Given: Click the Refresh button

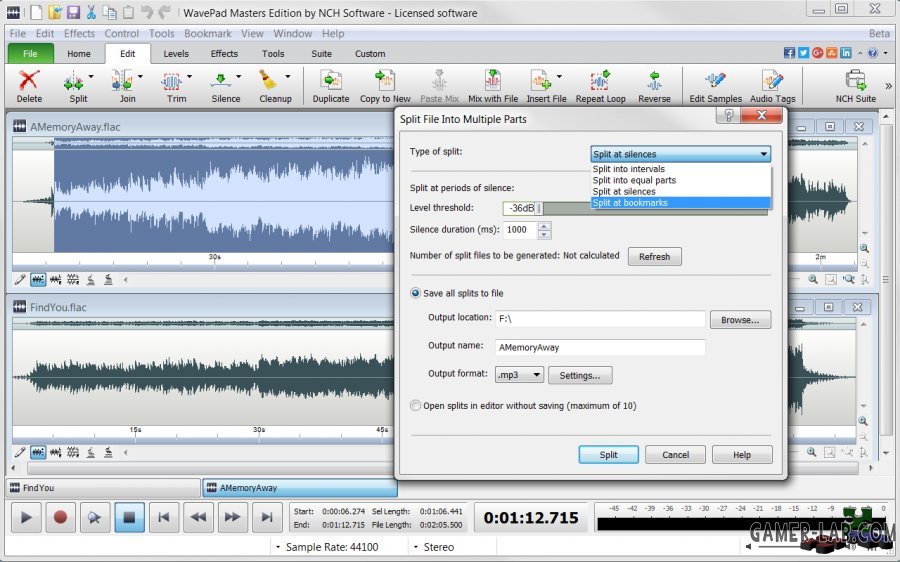Looking at the screenshot, I should 654,257.
